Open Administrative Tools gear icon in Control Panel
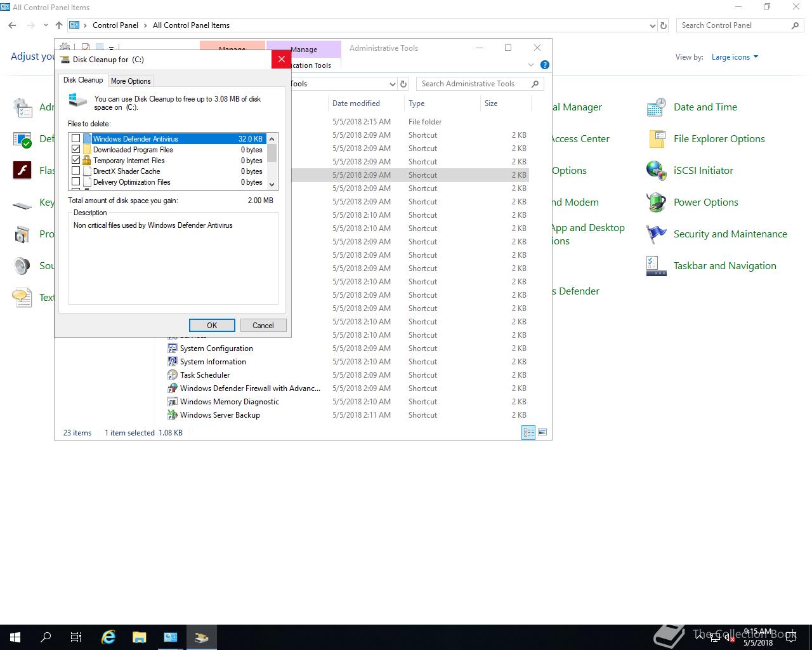The image size is (812, 650). coord(22,107)
